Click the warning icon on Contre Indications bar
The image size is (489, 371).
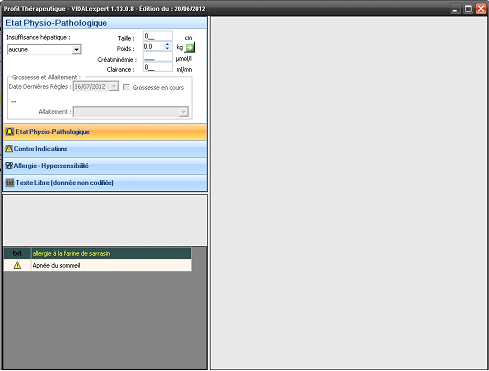click(x=9, y=149)
